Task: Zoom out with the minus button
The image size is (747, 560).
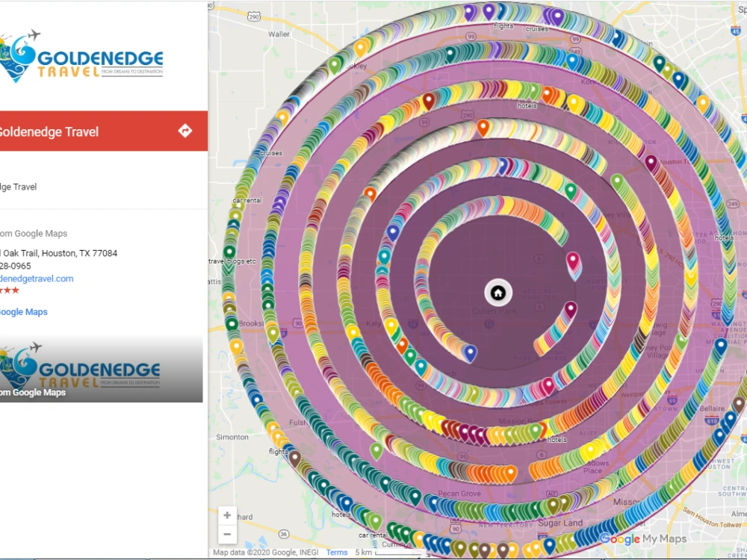Action: [x=227, y=535]
